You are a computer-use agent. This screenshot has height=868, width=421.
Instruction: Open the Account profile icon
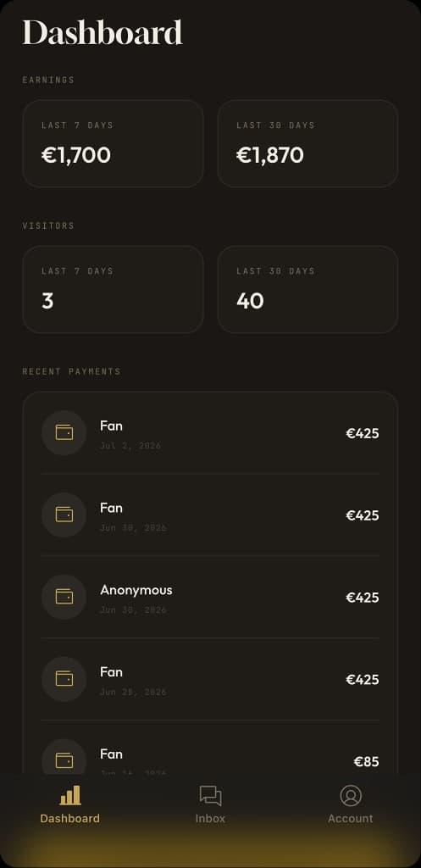(350, 795)
